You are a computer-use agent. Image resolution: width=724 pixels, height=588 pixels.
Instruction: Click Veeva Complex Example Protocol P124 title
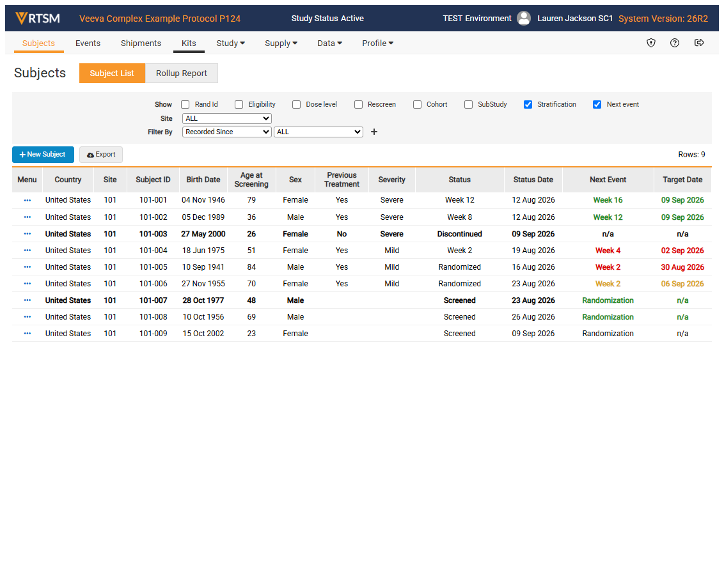pos(160,19)
